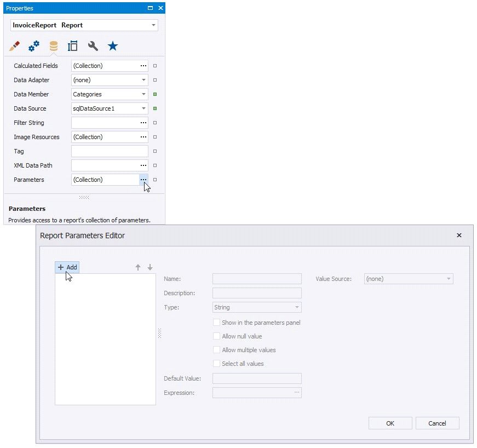
Task: Open the Miscellaneous tab wrench icon
Action: point(93,46)
